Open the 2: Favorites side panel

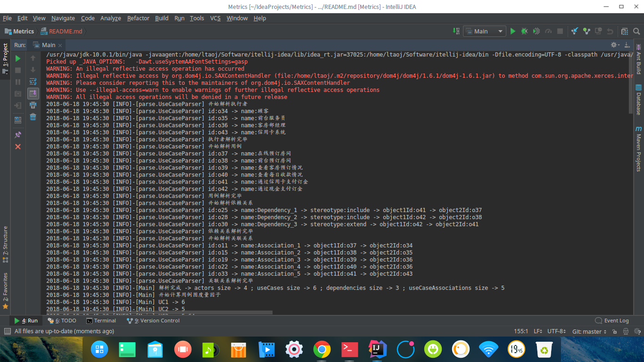(5, 290)
